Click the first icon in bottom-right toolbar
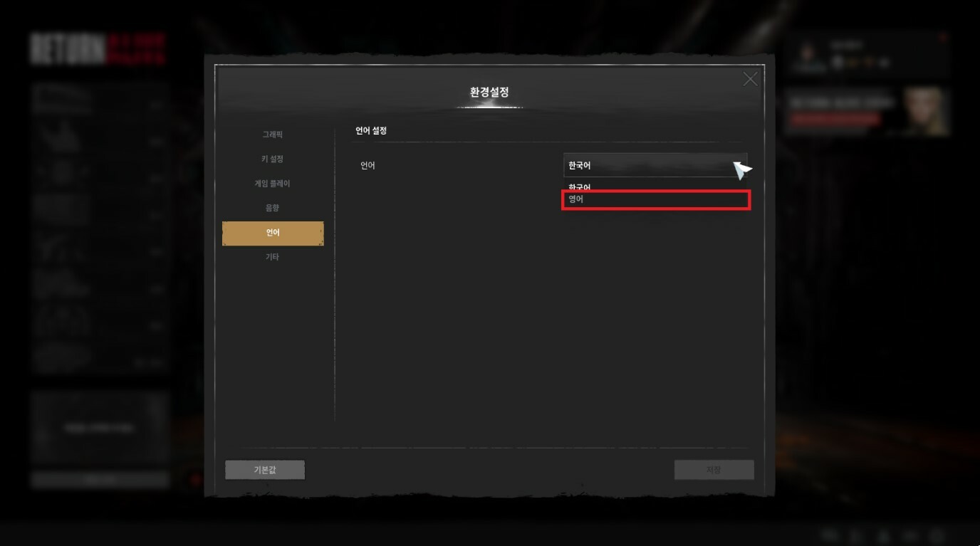 [x=829, y=536]
